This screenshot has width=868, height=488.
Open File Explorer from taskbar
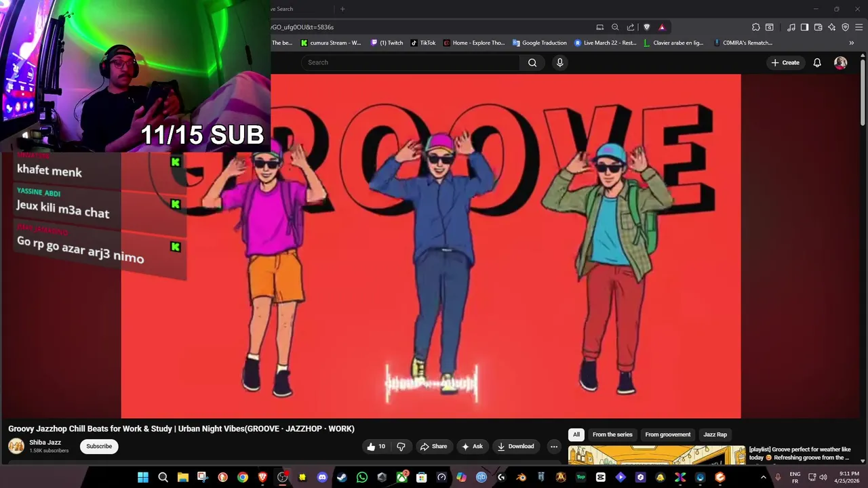point(182,477)
